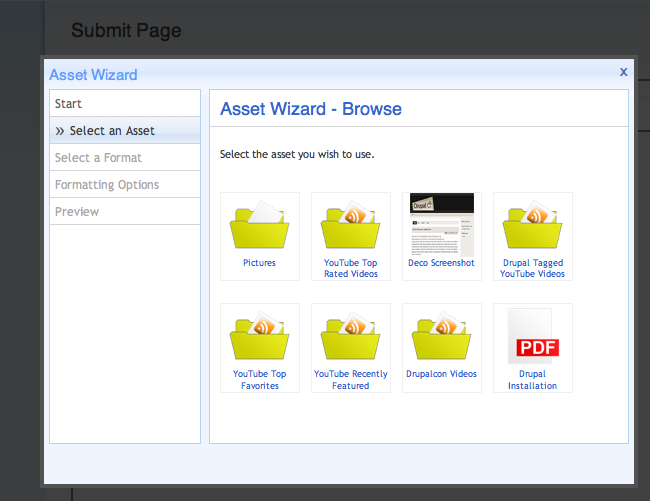Screen dimensions: 650x501
Task: Open Drupal Tagged YouTube Videos folder icon
Action: (532, 225)
